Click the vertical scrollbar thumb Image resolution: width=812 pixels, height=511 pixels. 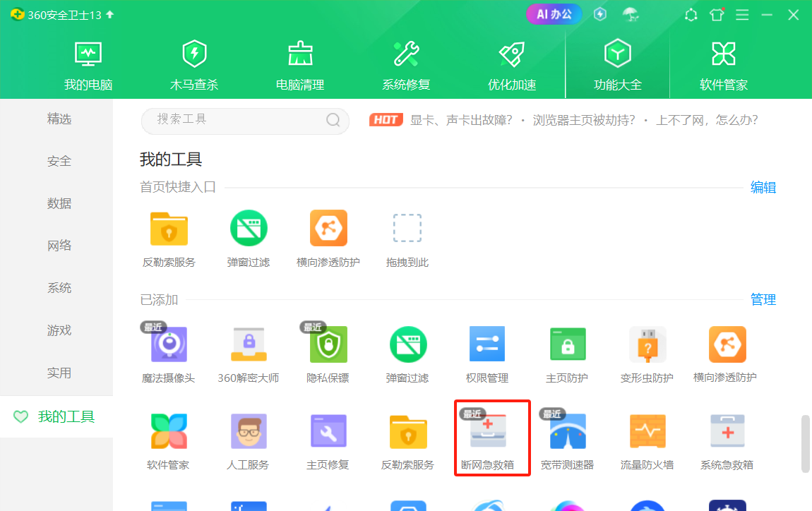[805, 443]
